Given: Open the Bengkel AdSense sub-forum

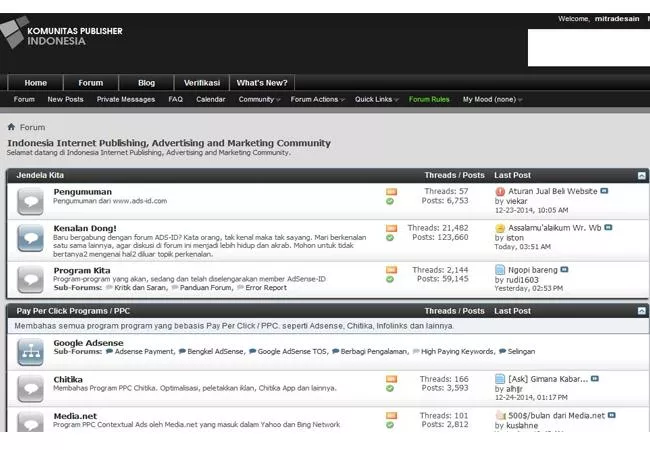Looking at the screenshot, I should 216,351.
